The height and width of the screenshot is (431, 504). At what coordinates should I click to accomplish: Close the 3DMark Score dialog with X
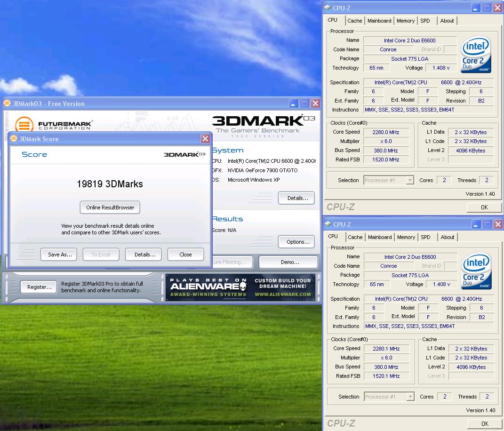pos(205,138)
